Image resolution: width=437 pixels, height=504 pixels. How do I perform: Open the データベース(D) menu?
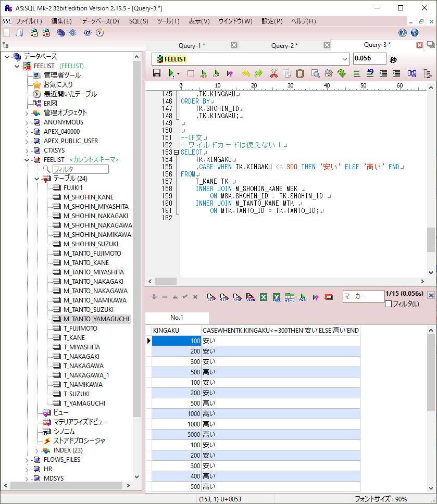[x=100, y=21]
